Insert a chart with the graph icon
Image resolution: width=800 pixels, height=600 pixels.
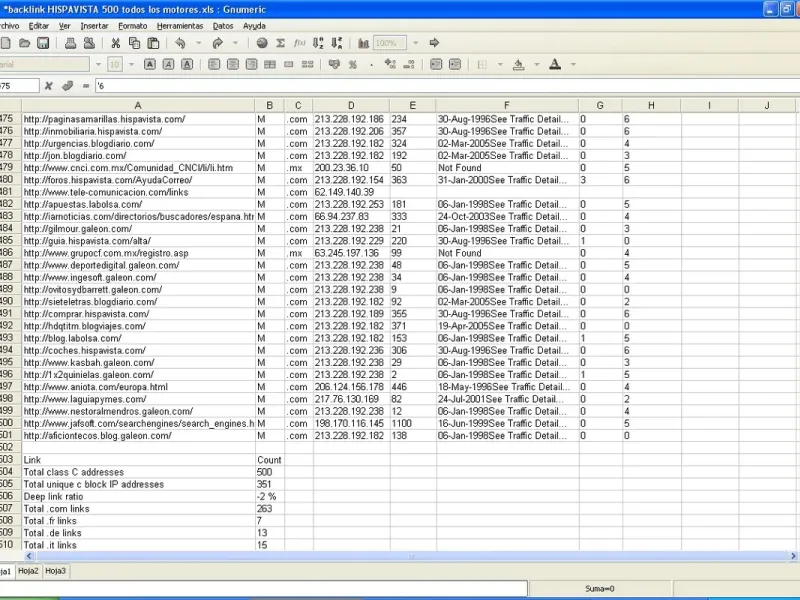[x=363, y=43]
